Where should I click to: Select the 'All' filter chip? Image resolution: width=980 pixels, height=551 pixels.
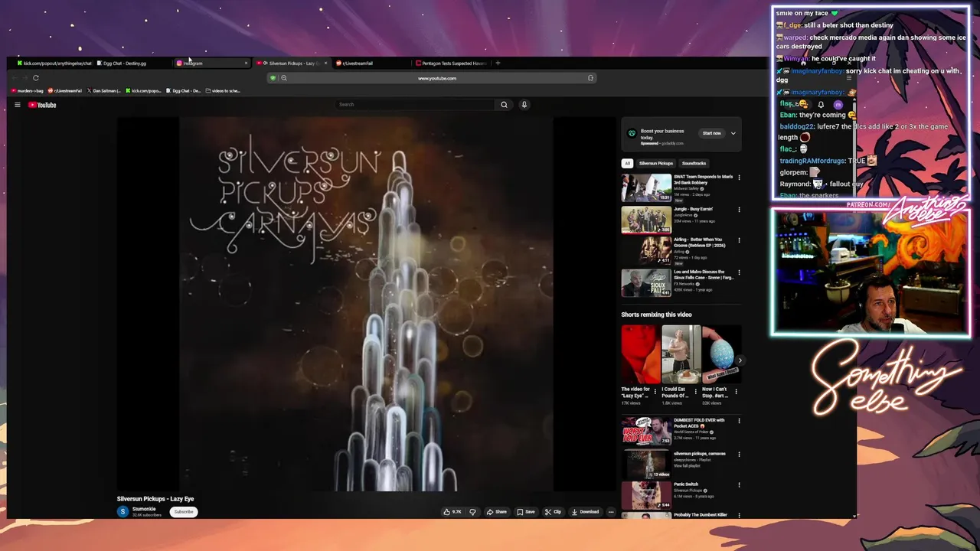(627, 163)
